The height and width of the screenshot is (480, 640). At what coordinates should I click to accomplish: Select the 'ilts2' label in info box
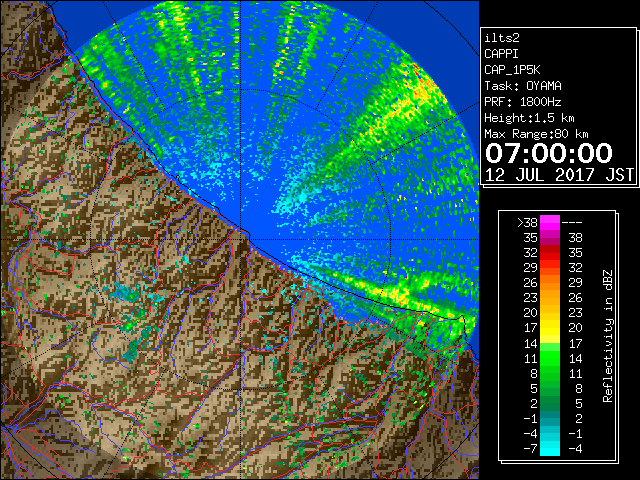(502, 38)
